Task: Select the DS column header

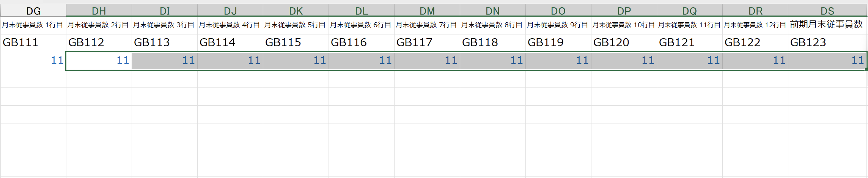Action: tap(827, 11)
